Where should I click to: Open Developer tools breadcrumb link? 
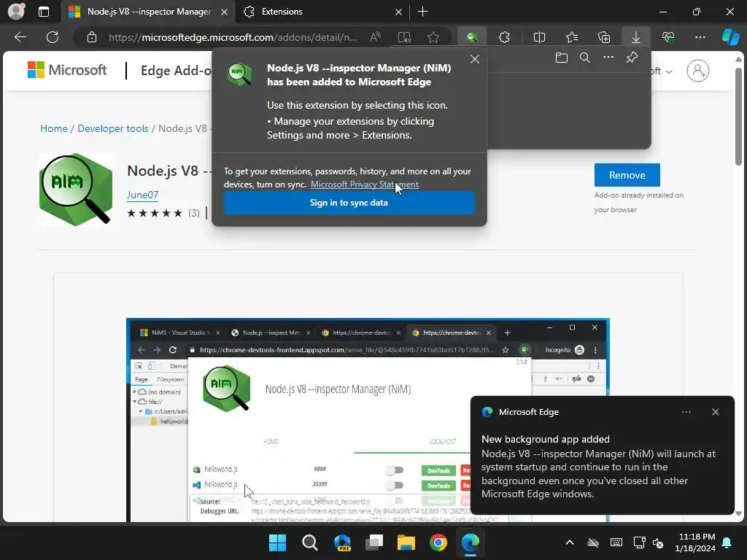click(x=113, y=128)
